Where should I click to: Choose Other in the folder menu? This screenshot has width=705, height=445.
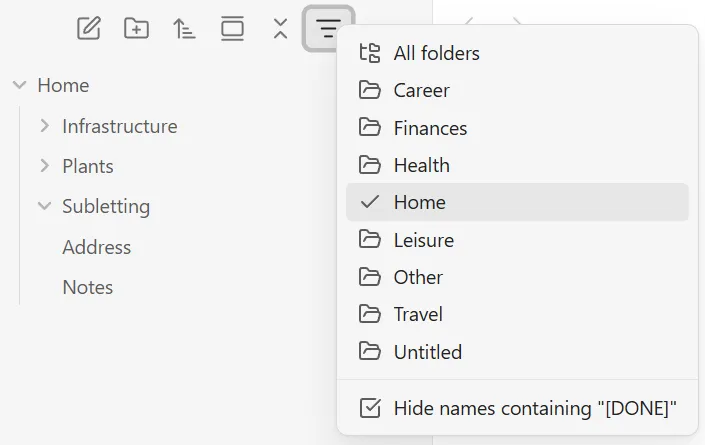(x=517, y=277)
